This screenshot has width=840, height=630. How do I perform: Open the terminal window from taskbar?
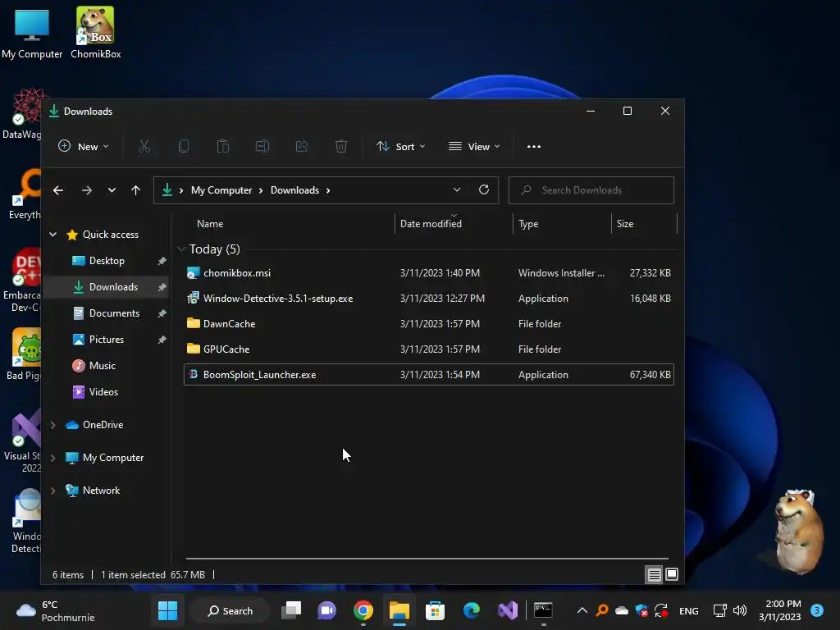click(x=543, y=610)
